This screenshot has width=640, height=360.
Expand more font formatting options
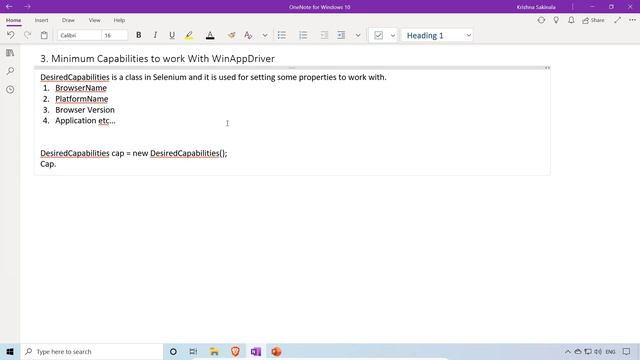pos(265,36)
